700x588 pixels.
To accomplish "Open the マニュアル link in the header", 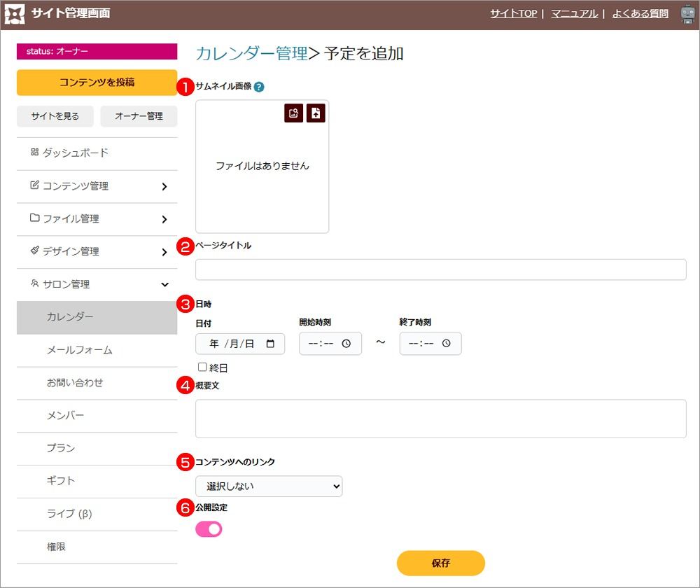I will (x=574, y=13).
